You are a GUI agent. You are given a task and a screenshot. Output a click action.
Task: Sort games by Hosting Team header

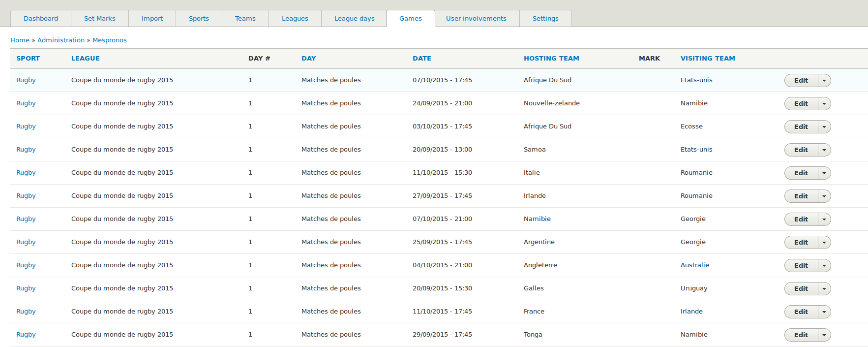551,59
